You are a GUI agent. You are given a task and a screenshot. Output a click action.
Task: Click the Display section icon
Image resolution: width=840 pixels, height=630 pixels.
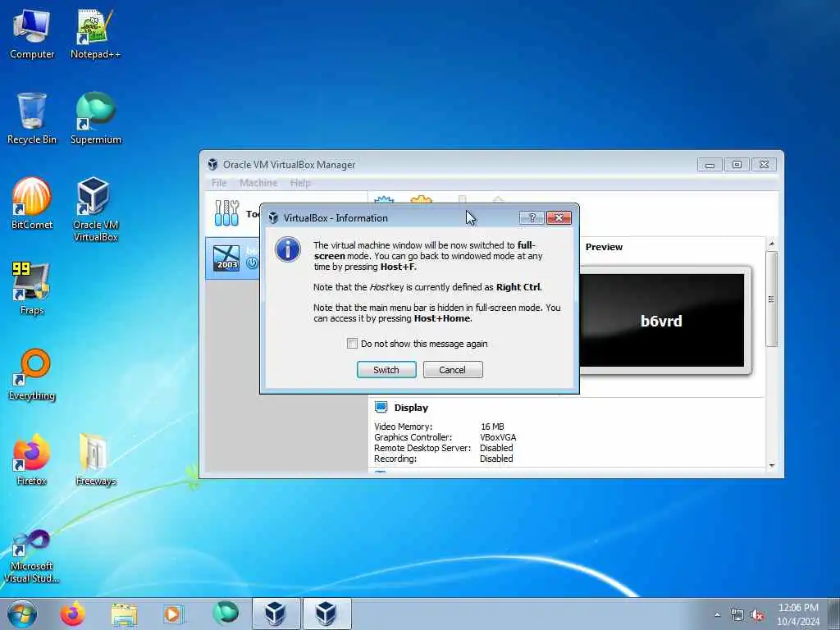381,407
